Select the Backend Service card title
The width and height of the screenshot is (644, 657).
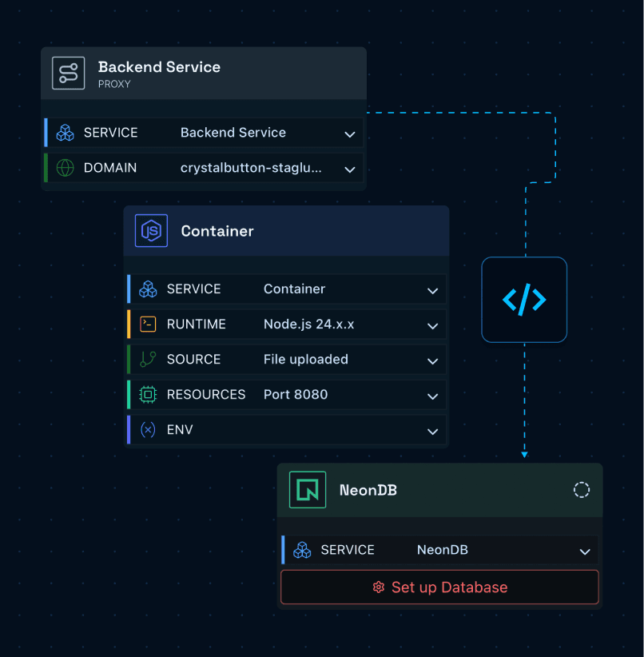click(159, 67)
